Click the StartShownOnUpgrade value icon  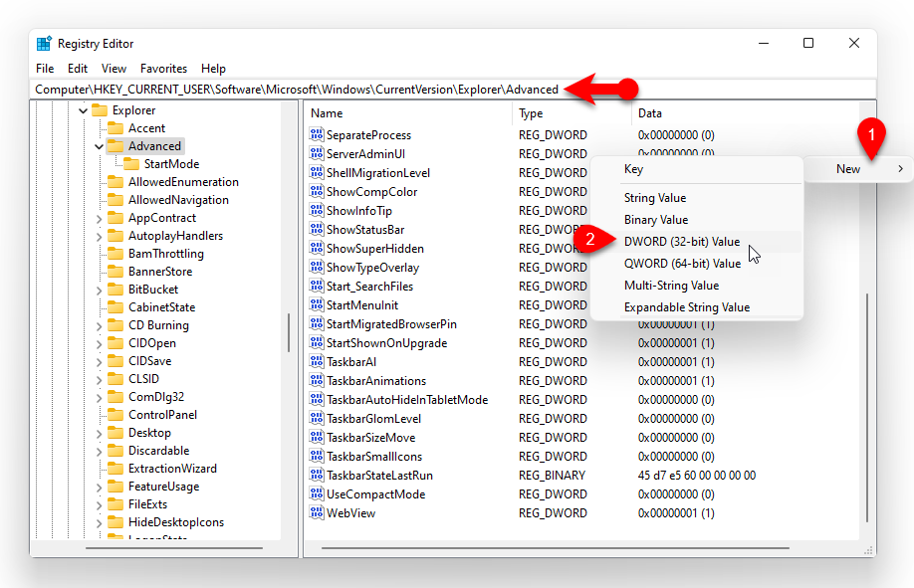pos(317,342)
